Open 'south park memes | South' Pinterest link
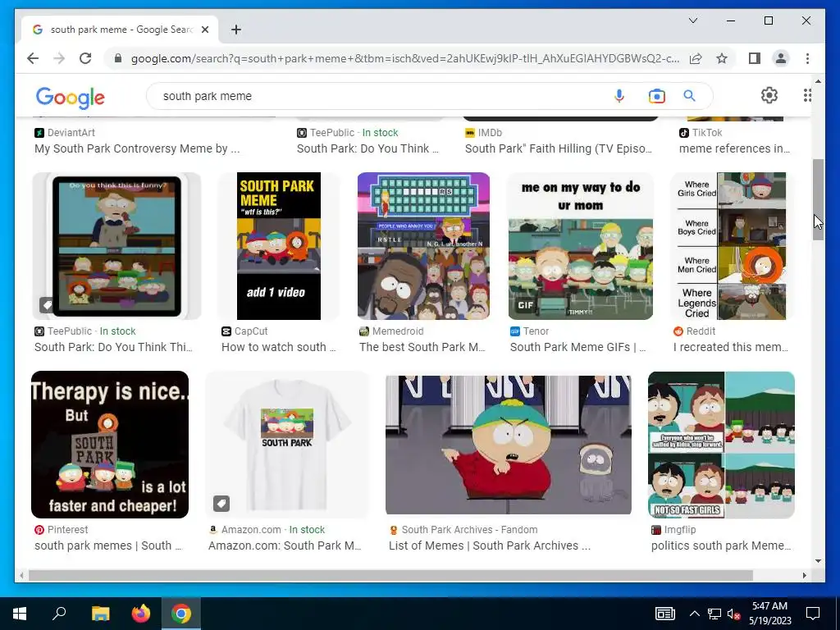 tap(108, 546)
